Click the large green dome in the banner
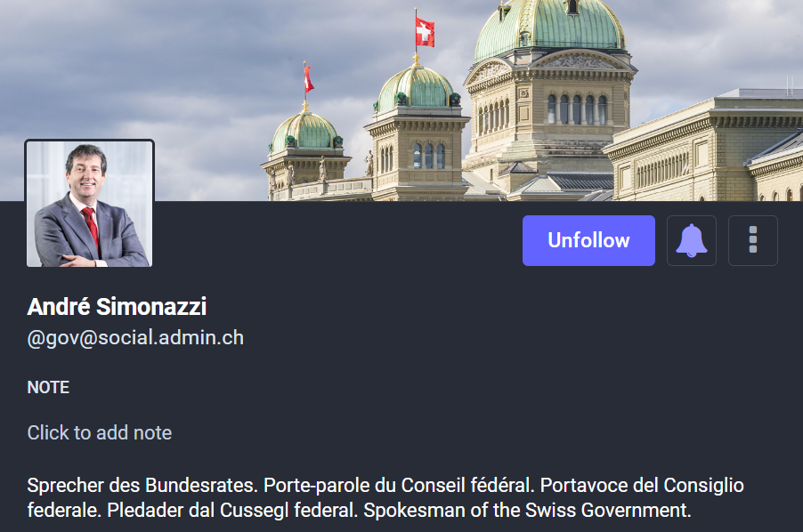803x532 pixels. (549, 26)
